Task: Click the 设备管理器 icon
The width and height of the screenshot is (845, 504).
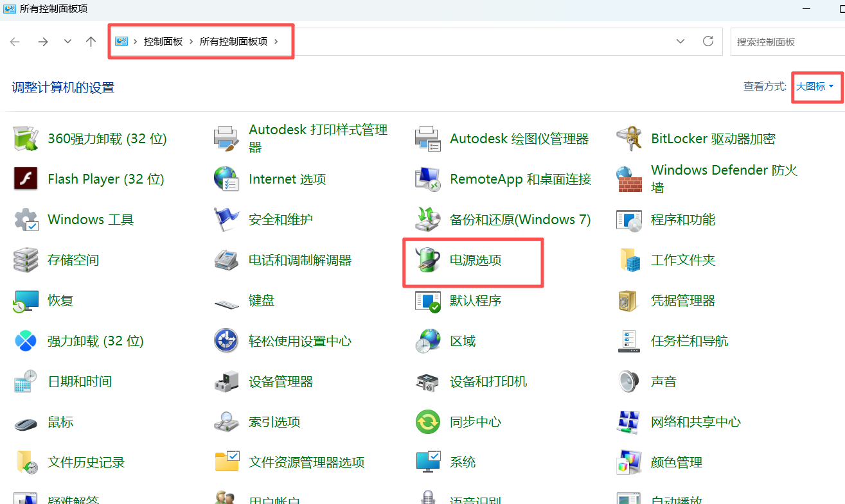Action: (227, 381)
